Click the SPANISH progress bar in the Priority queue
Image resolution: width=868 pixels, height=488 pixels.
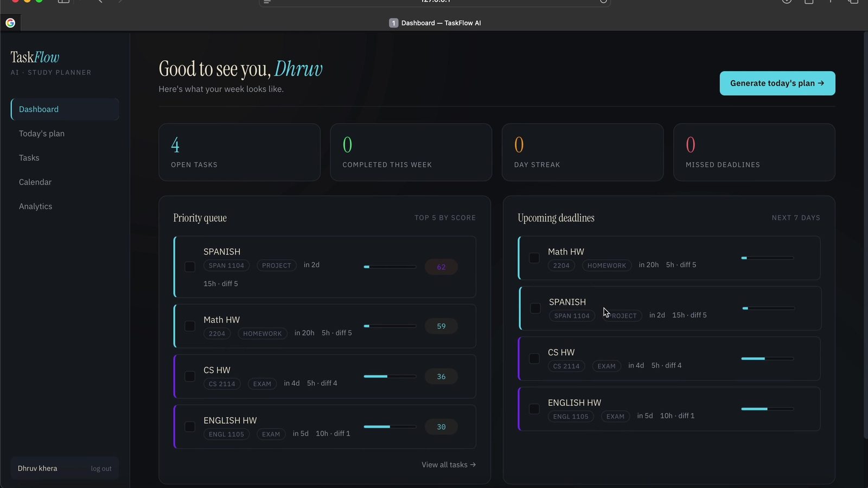390,267
